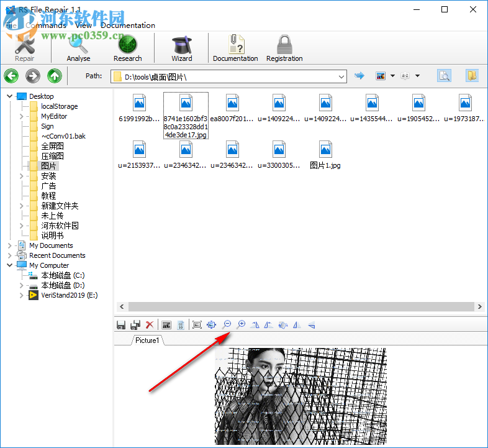Screen dimensions: 488x448
Task: Click the actual size preview icon
Action: (x=197, y=325)
